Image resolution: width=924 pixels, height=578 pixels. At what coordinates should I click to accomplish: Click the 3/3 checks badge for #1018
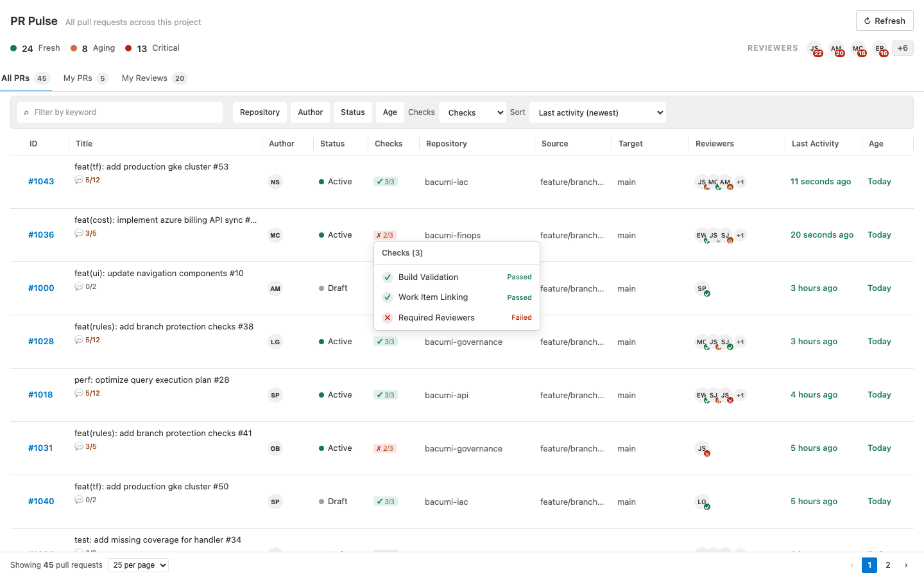[x=386, y=395]
